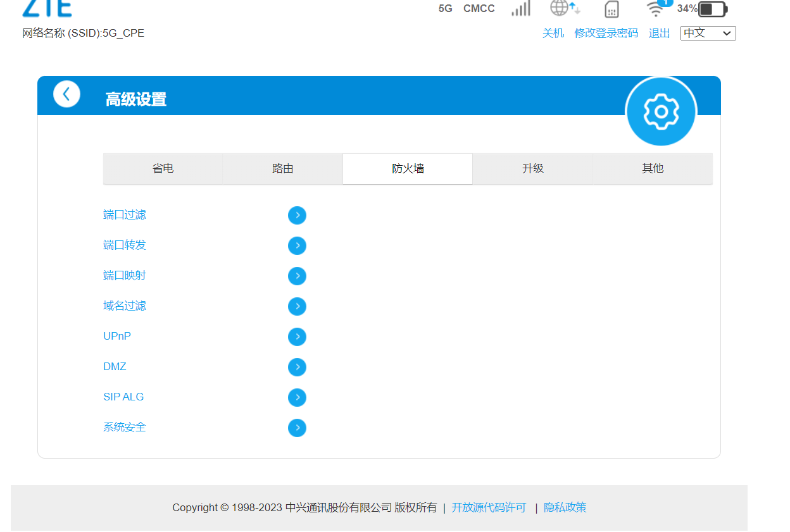Open the 中文 language dropdown

[x=708, y=33]
